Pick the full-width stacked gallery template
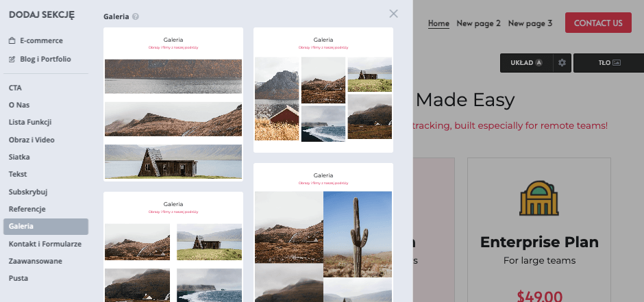The image size is (644, 302). click(x=173, y=104)
